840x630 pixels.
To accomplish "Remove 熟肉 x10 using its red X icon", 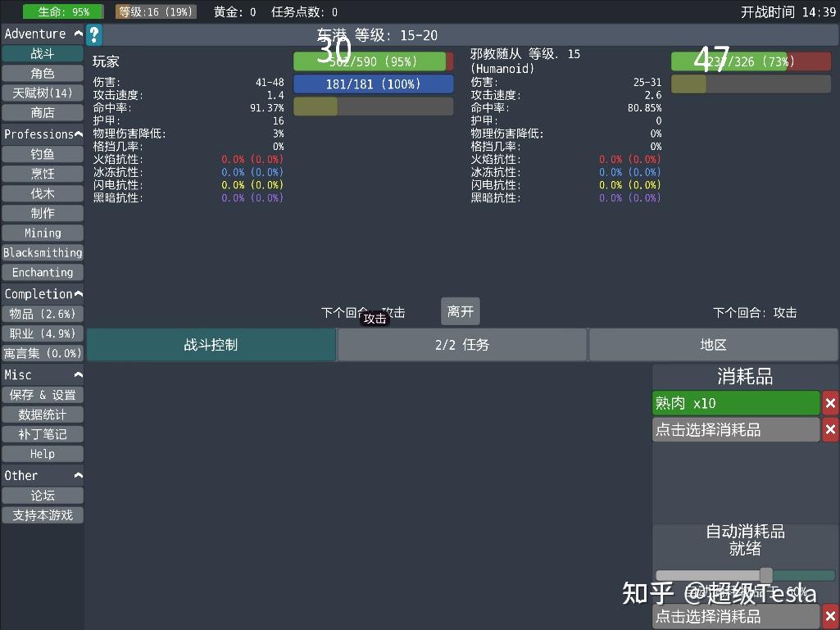I will [831, 402].
